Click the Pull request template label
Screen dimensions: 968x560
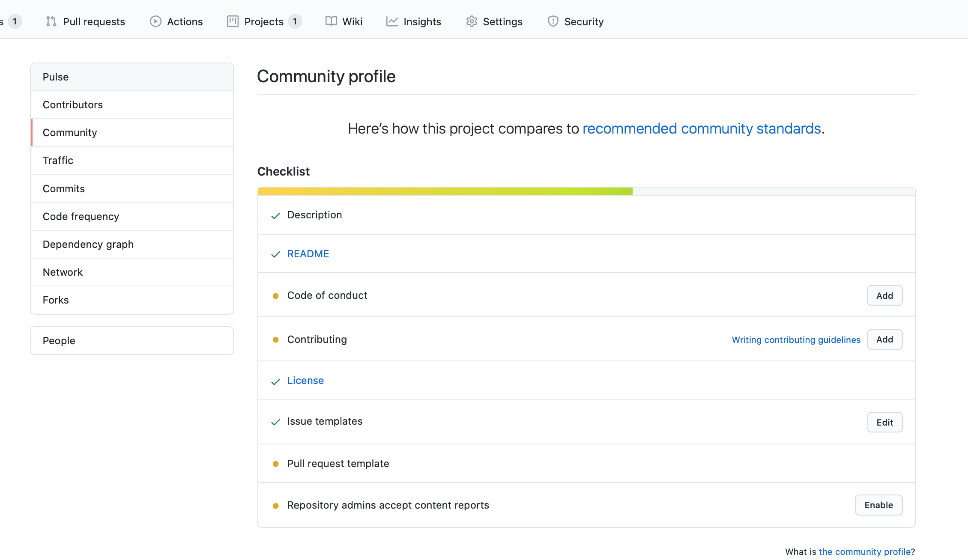point(338,464)
